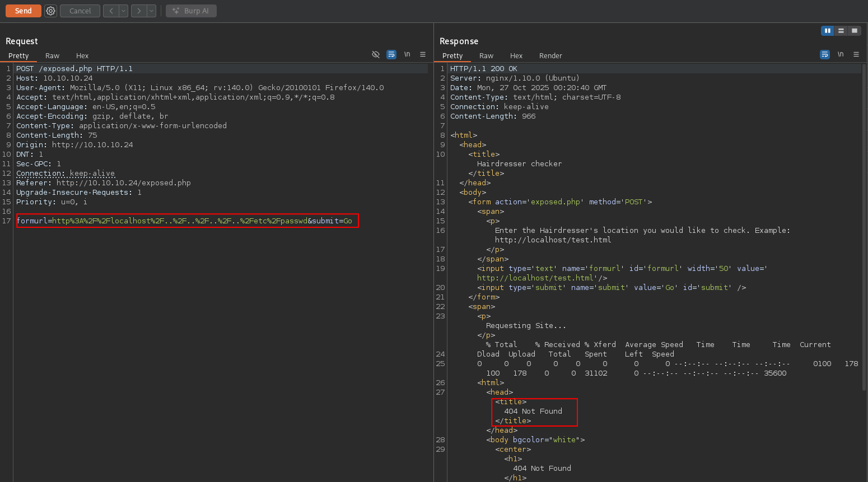Image resolution: width=868 pixels, height=482 pixels.
Task: Open the forward-history arrow dropdown
Action: coord(150,11)
